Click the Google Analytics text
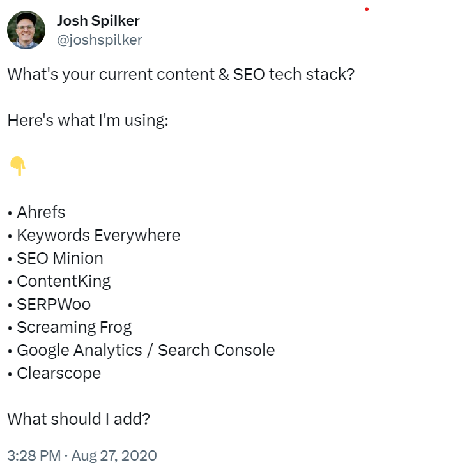476x472 pixels. (79, 351)
